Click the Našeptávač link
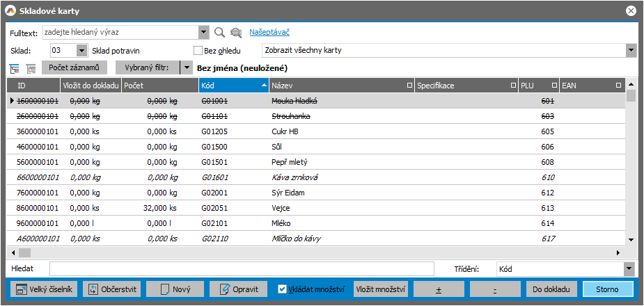Image resolution: width=644 pixels, height=306 pixels. click(269, 32)
